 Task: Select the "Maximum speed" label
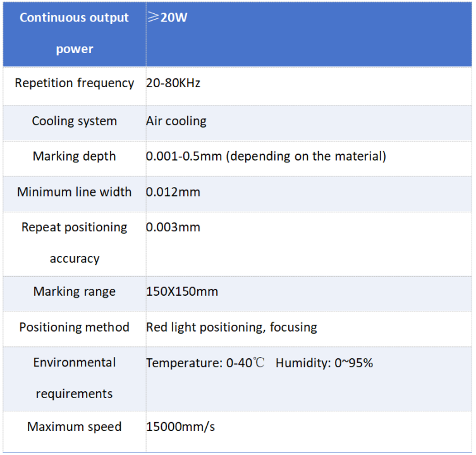(75, 427)
